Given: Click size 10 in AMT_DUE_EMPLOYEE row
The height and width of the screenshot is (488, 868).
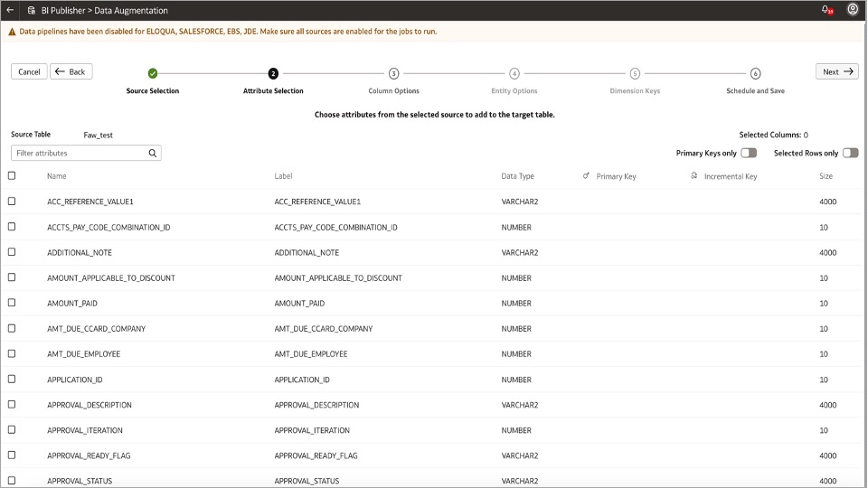Looking at the screenshot, I should pyautogui.click(x=824, y=354).
